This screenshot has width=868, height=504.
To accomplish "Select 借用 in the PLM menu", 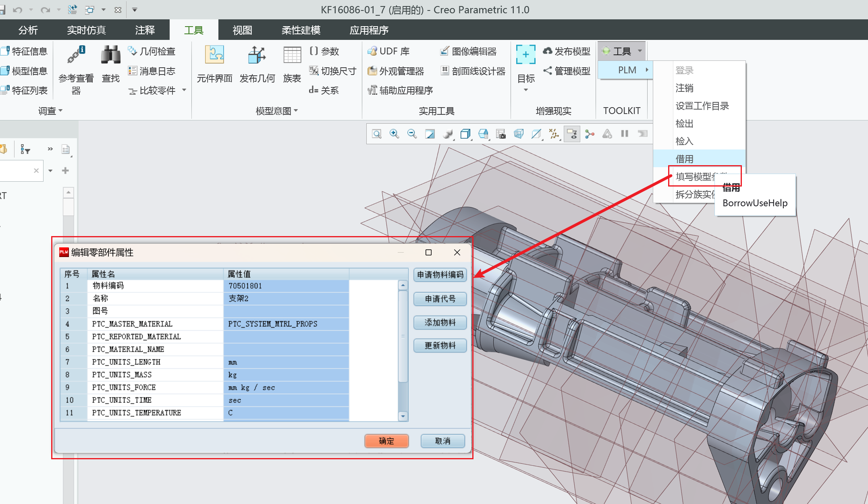I will (699, 159).
